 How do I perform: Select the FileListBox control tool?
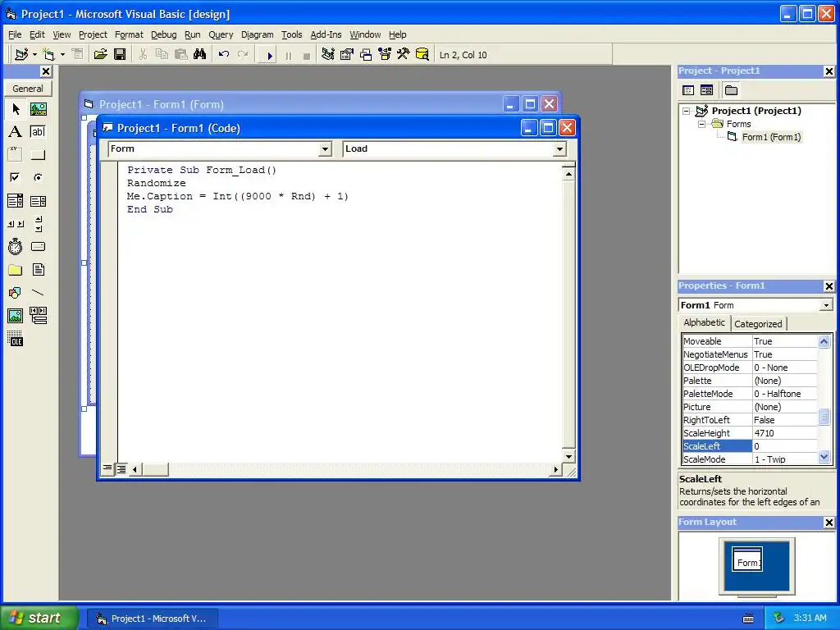tap(38, 269)
